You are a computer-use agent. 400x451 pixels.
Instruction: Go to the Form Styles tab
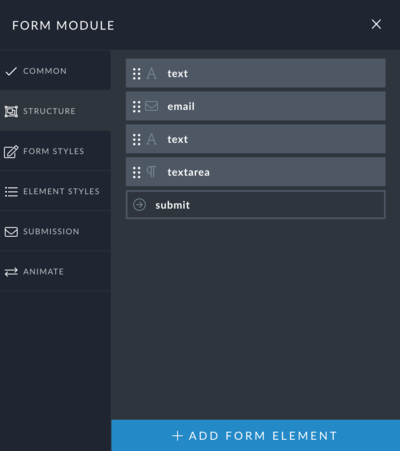[x=55, y=151]
